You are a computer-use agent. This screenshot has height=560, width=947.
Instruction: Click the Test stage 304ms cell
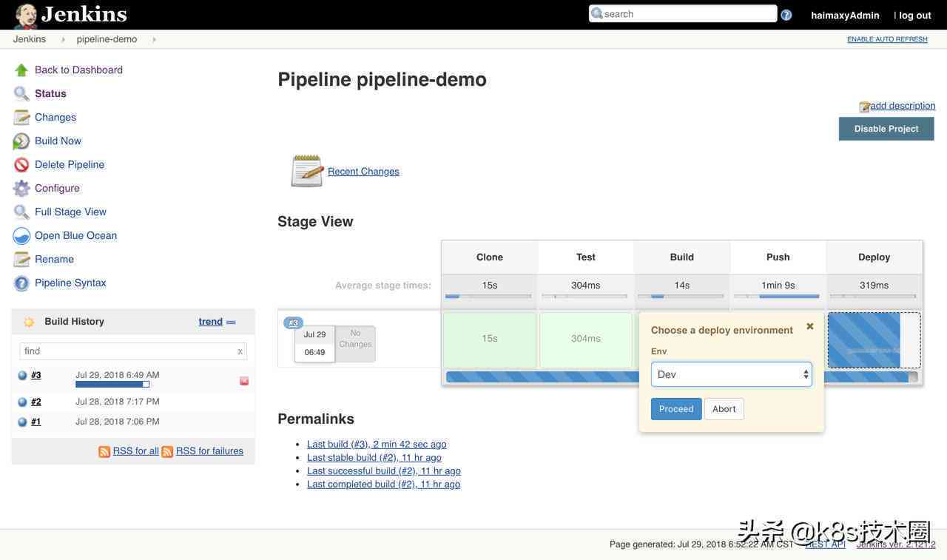point(585,340)
